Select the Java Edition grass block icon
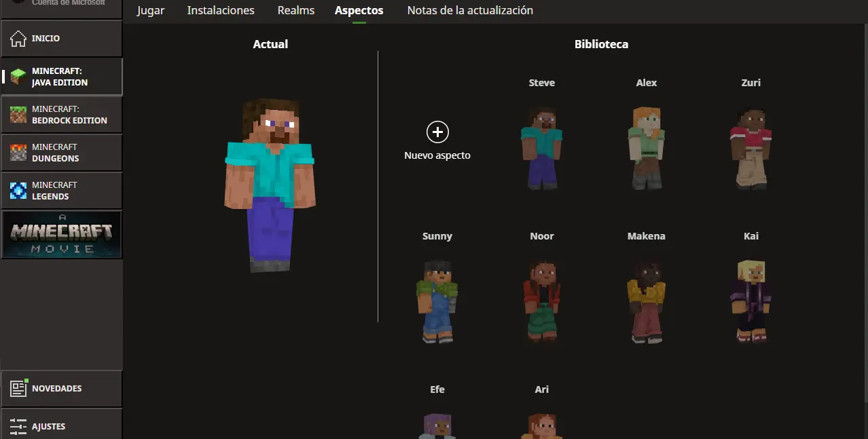The width and height of the screenshot is (868, 439). [18, 77]
